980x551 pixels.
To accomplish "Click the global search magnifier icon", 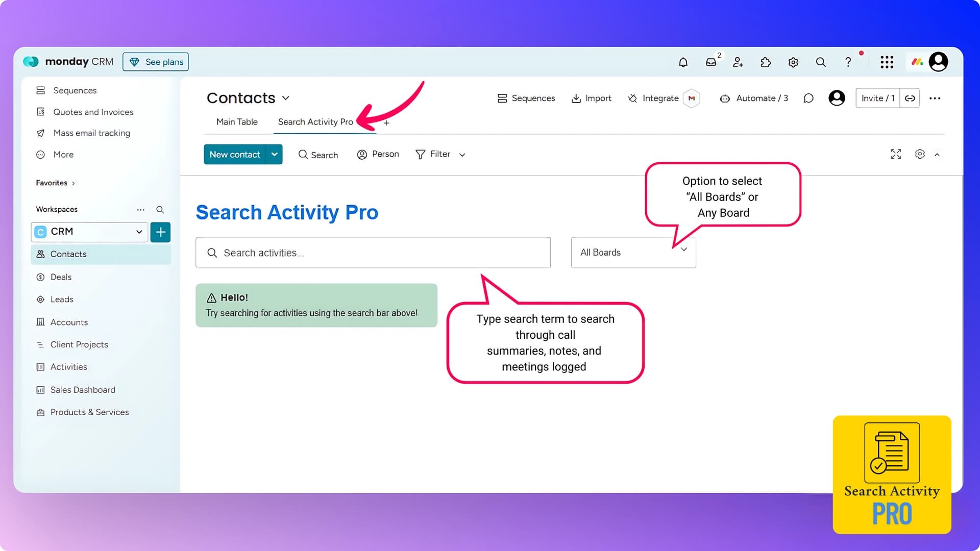I will (821, 62).
